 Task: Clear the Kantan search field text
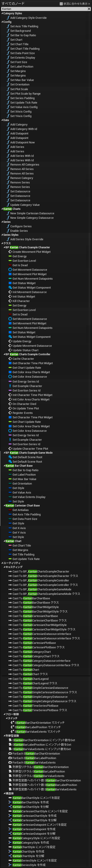pos(89,9)
